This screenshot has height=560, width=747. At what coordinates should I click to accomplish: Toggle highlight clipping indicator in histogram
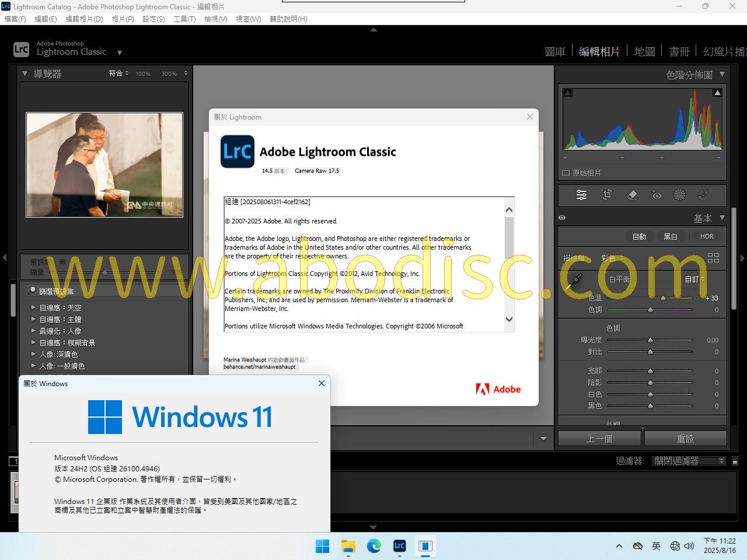point(717,93)
